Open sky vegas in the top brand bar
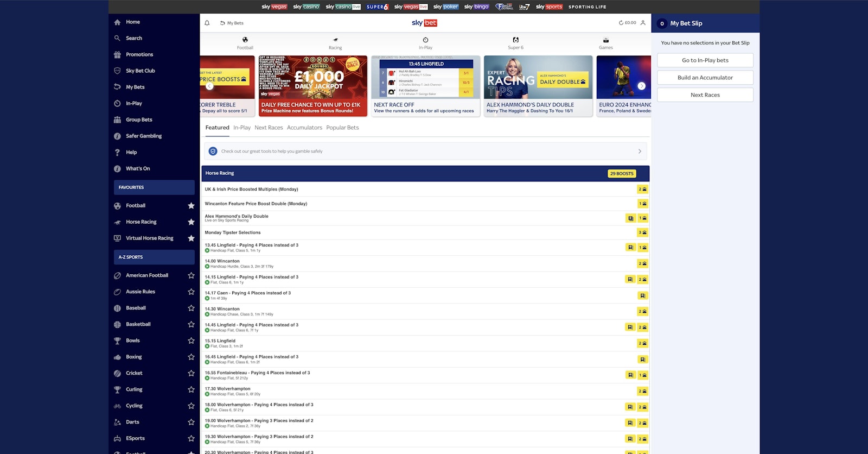The image size is (868, 454). click(275, 7)
